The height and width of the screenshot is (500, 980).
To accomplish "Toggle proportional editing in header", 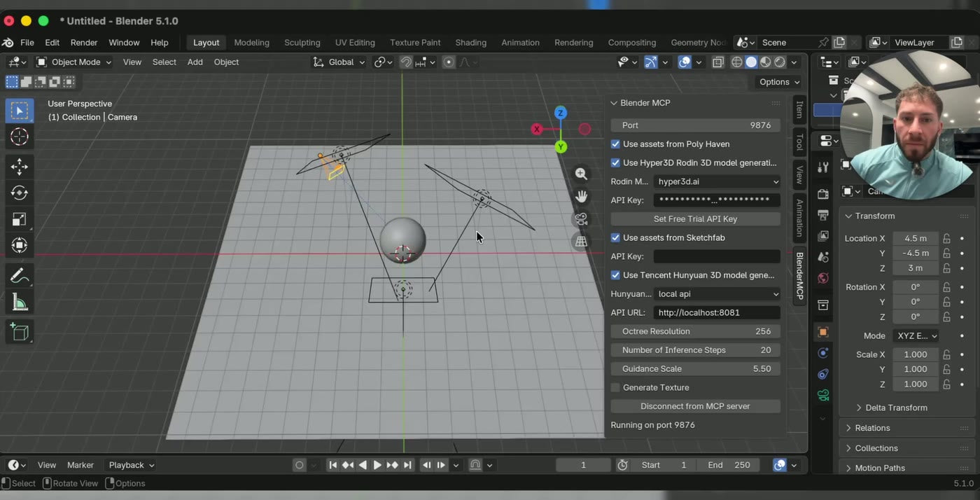I will 449,62.
